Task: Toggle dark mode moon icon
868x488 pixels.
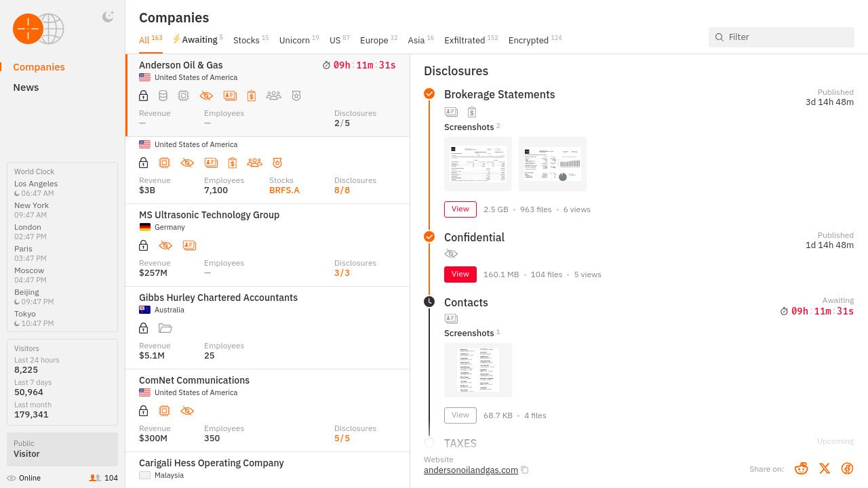Action: coord(108,17)
